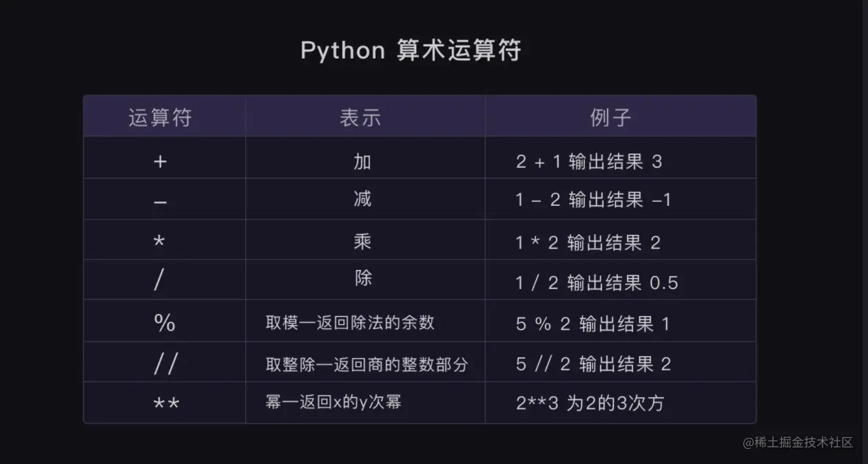This screenshot has width=868, height=464.
Task: Select the example "1 / 2 输出结果 0.5"
Action: 597,282
